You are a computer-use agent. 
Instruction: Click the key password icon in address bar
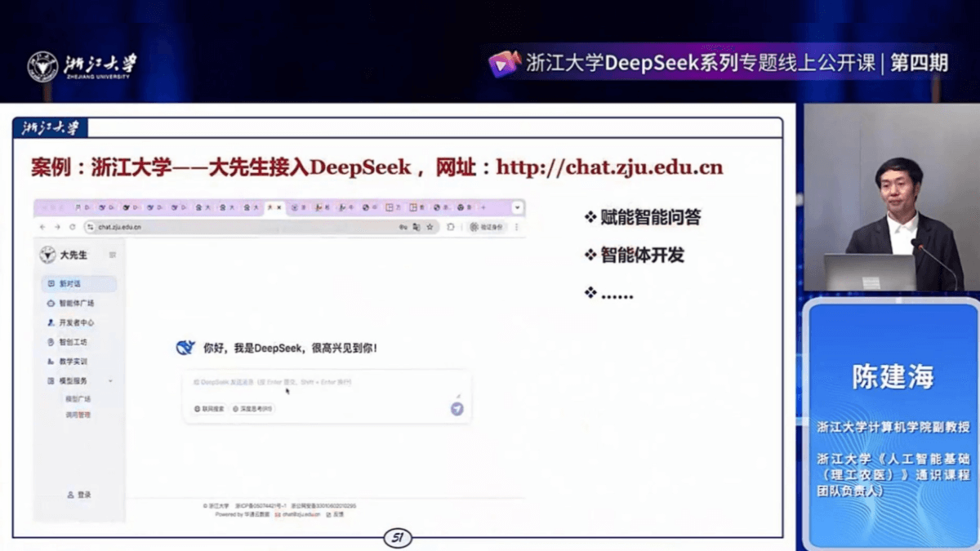(403, 227)
